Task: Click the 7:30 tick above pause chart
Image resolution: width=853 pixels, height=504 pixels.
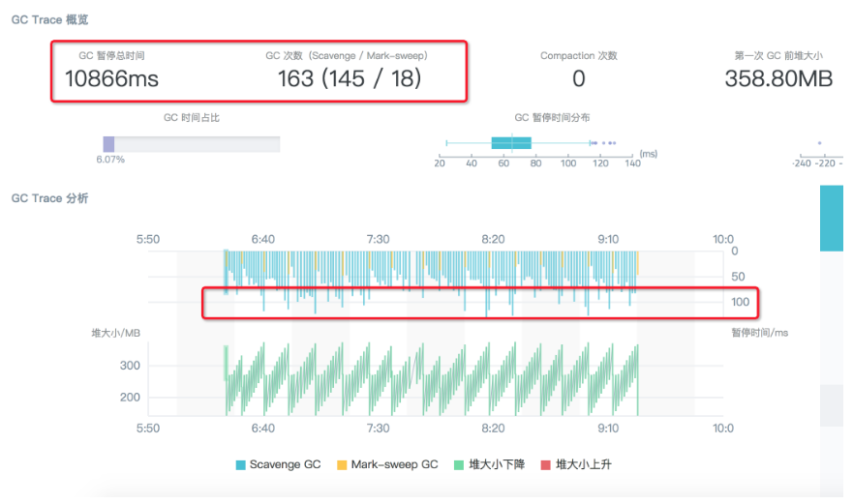Action: coord(378,239)
